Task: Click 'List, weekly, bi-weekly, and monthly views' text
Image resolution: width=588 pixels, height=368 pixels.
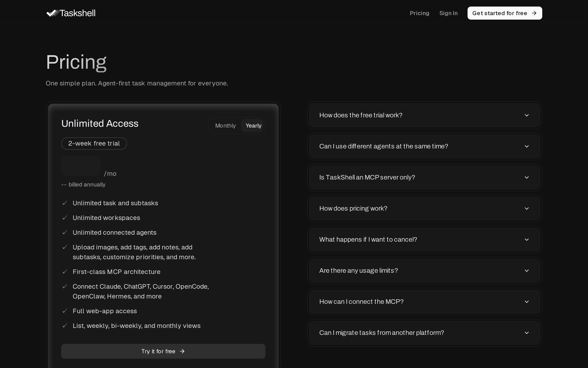Action: (137, 326)
